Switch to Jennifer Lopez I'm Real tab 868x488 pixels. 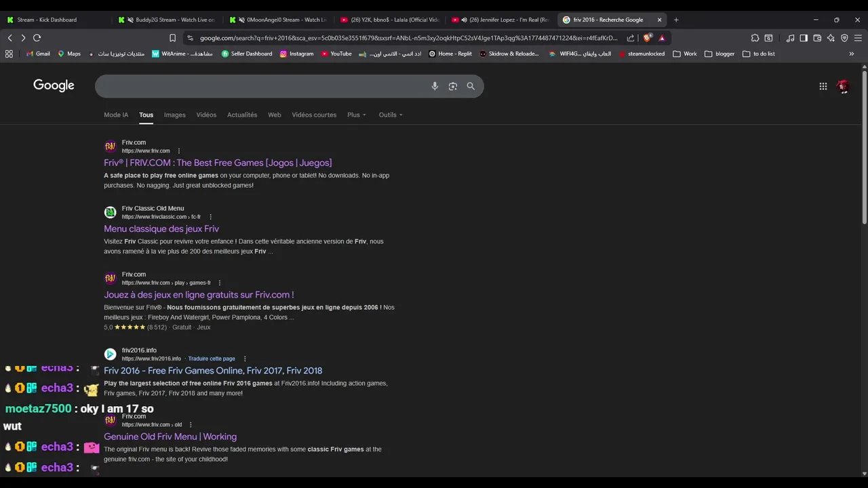pos(501,20)
